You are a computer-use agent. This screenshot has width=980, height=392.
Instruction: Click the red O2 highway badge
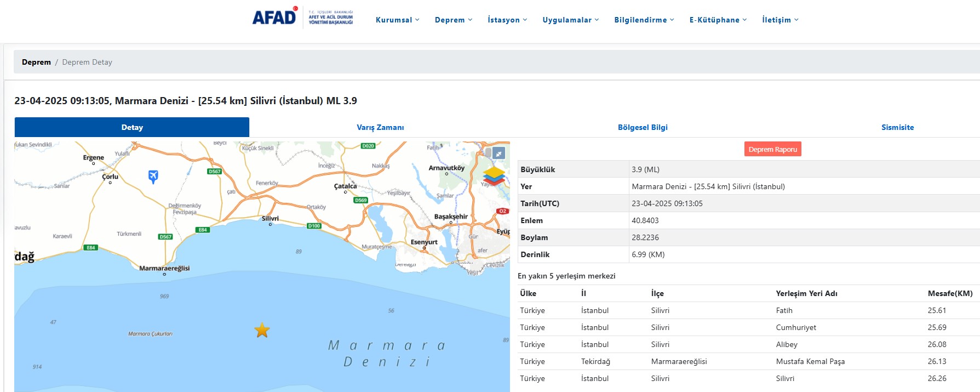(x=502, y=211)
